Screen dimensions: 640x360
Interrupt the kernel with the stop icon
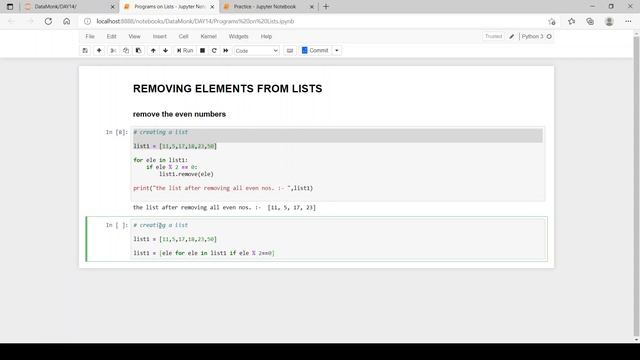[x=202, y=51]
